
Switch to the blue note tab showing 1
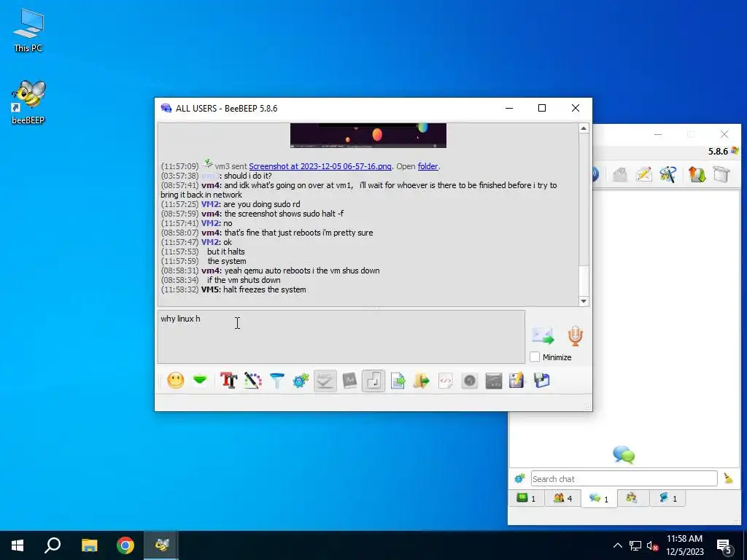[668, 498]
